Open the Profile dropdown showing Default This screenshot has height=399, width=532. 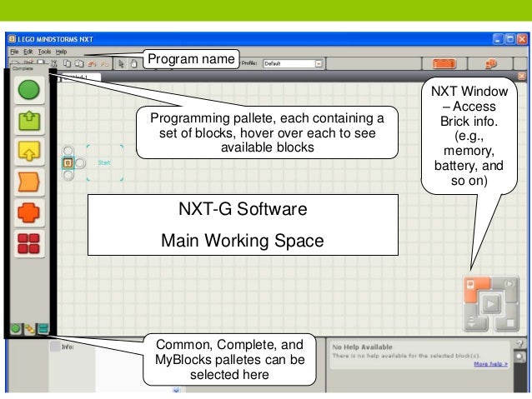(293, 63)
